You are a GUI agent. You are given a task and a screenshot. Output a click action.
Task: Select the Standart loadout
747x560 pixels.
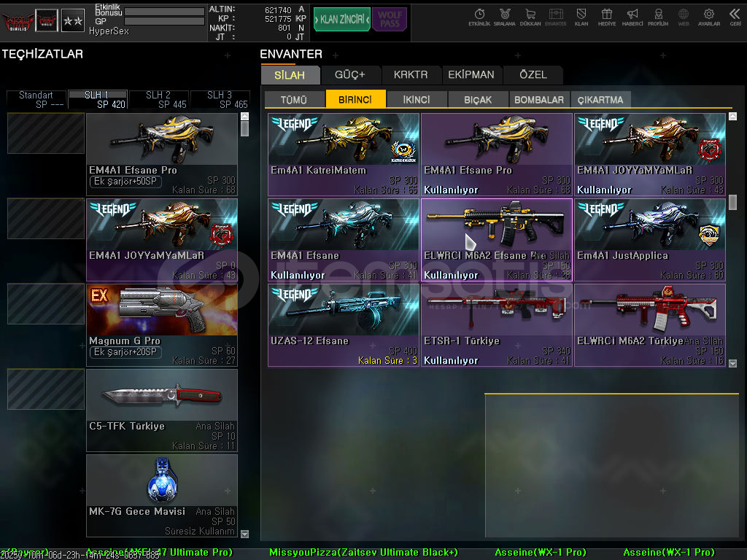pos(36,100)
